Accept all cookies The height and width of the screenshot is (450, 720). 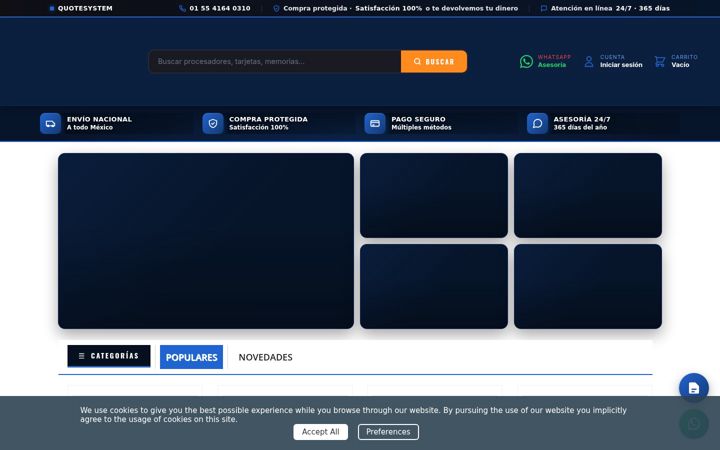tap(321, 432)
